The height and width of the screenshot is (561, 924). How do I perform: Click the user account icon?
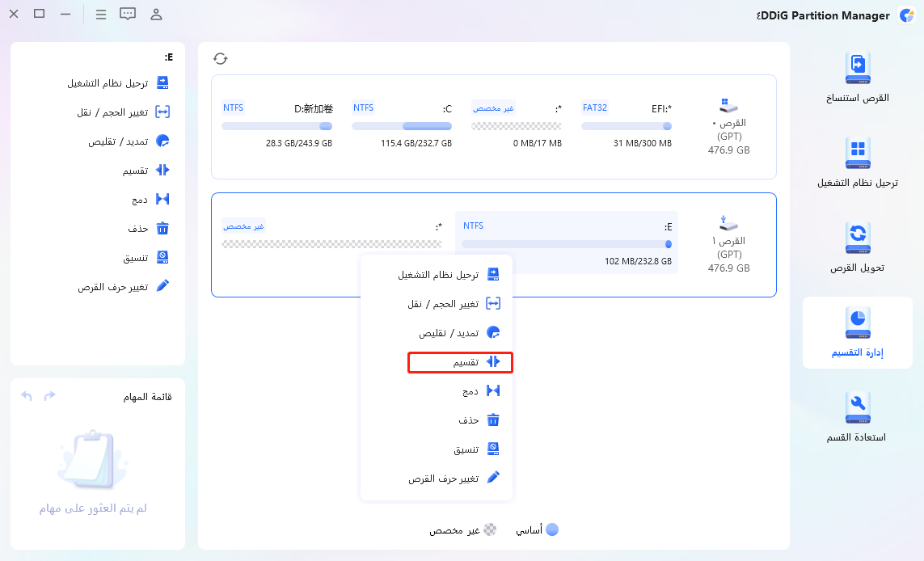[155, 14]
